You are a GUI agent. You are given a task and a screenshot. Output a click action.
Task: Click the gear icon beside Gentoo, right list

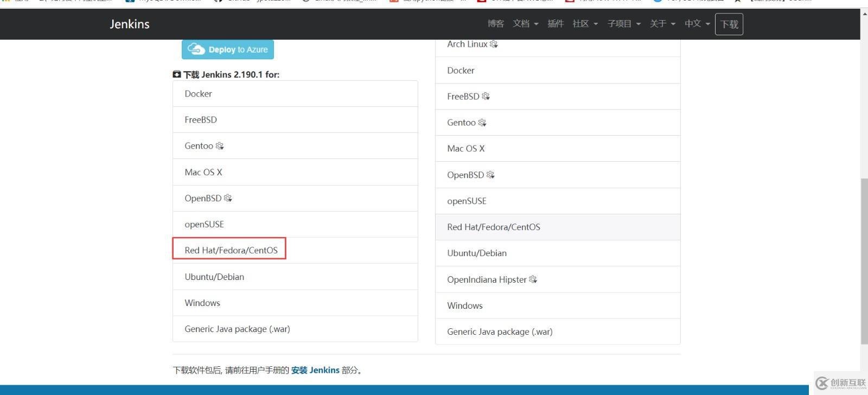482,123
